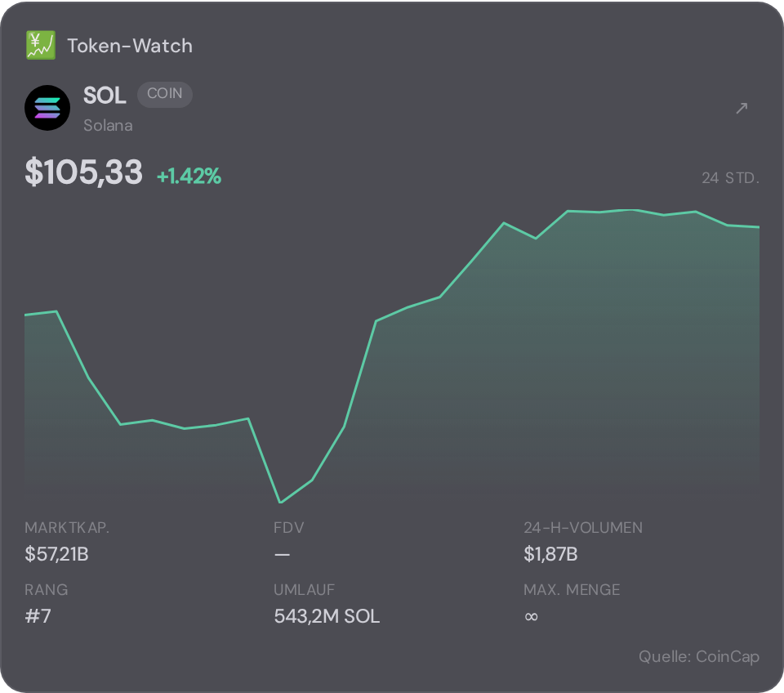Viewport: 784px width, 693px height.
Task: Click the COIN badge
Action: (164, 94)
